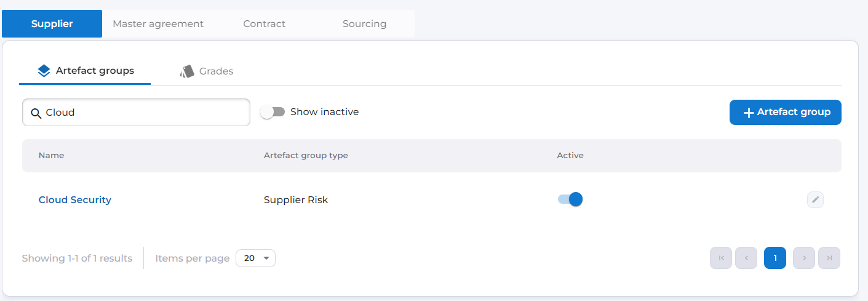Select the Supplier tab

pos(52,24)
